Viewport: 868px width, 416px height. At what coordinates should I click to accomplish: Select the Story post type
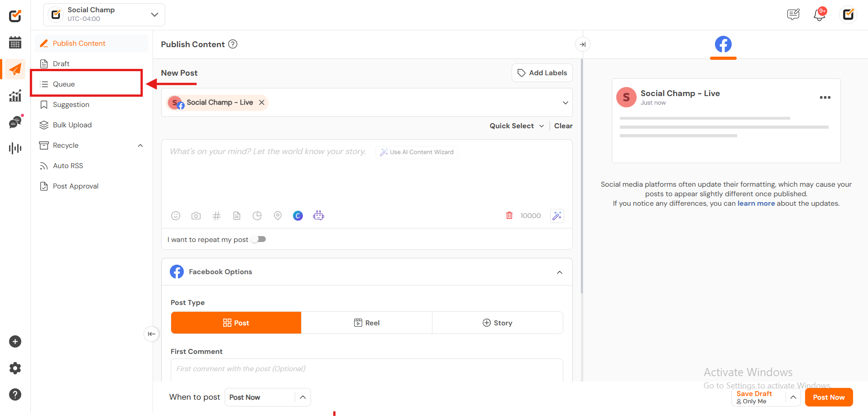click(497, 323)
